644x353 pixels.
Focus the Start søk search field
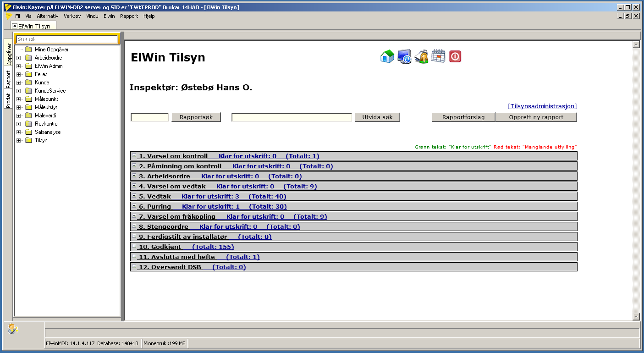(67, 39)
